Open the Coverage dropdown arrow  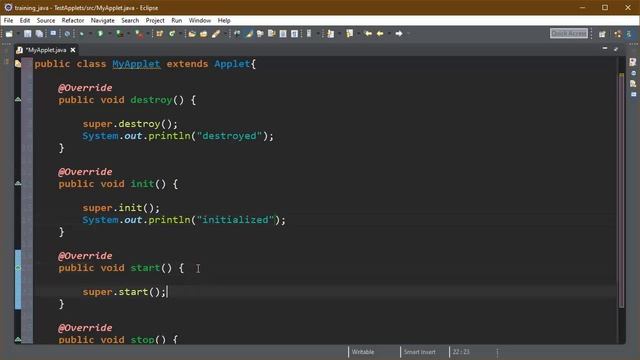click(128, 33)
